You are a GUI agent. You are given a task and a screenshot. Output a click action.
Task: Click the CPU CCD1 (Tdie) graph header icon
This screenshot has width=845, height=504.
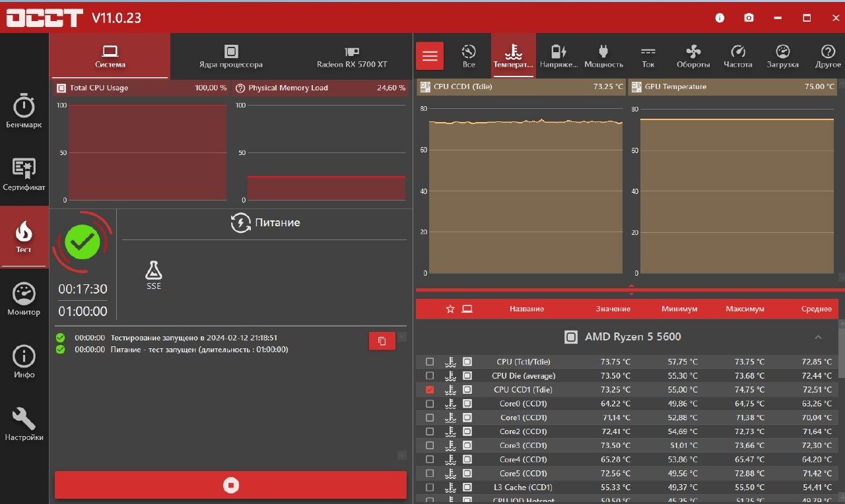tap(424, 86)
